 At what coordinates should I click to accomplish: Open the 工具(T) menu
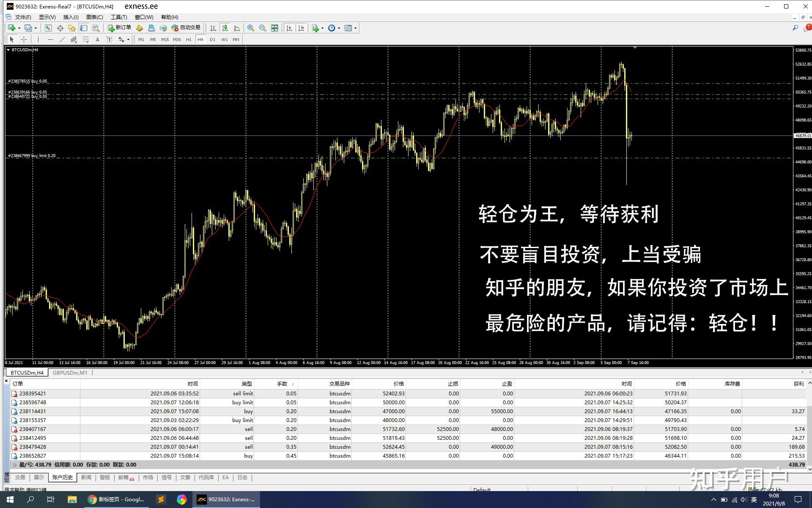point(119,17)
